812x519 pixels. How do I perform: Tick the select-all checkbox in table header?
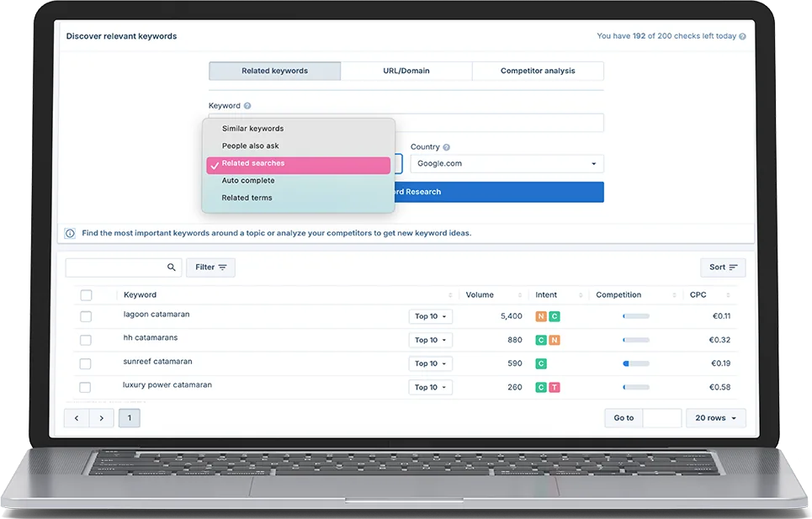pyautogui.click(x=86, y=295)
